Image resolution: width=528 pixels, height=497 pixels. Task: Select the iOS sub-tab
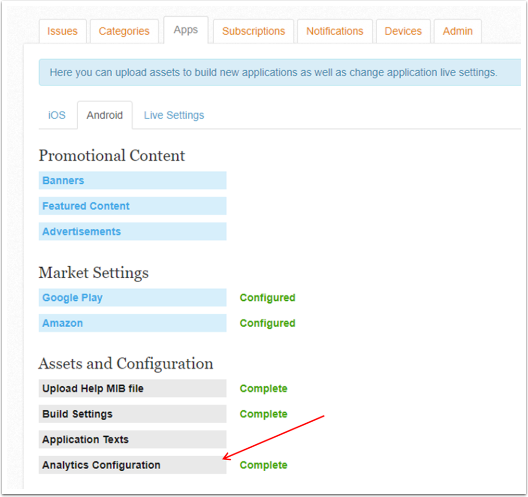(x=57, y=115)
